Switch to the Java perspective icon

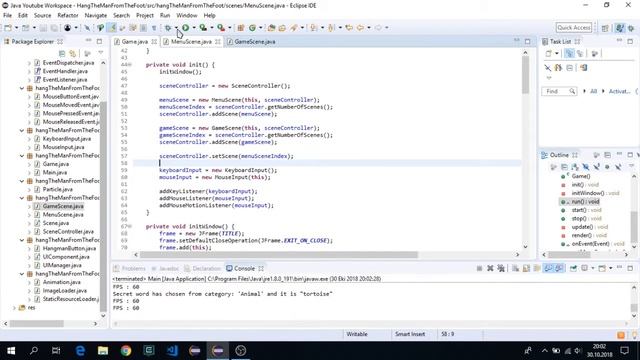620,28
